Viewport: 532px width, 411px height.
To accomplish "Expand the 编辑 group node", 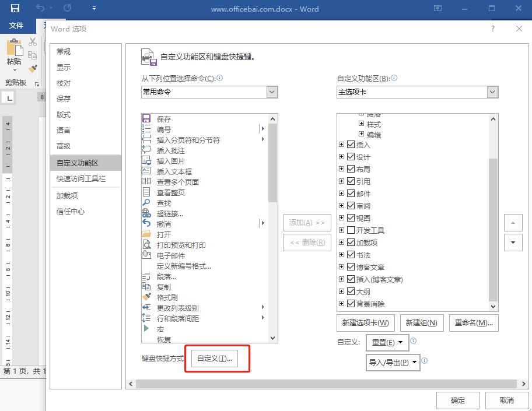I will (361, 134).
